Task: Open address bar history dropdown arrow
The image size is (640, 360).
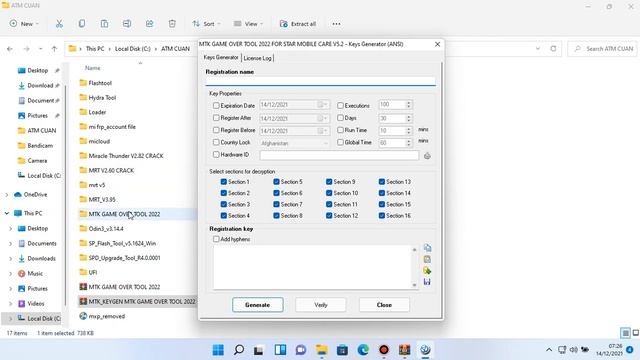Action: tap(538, 49)
